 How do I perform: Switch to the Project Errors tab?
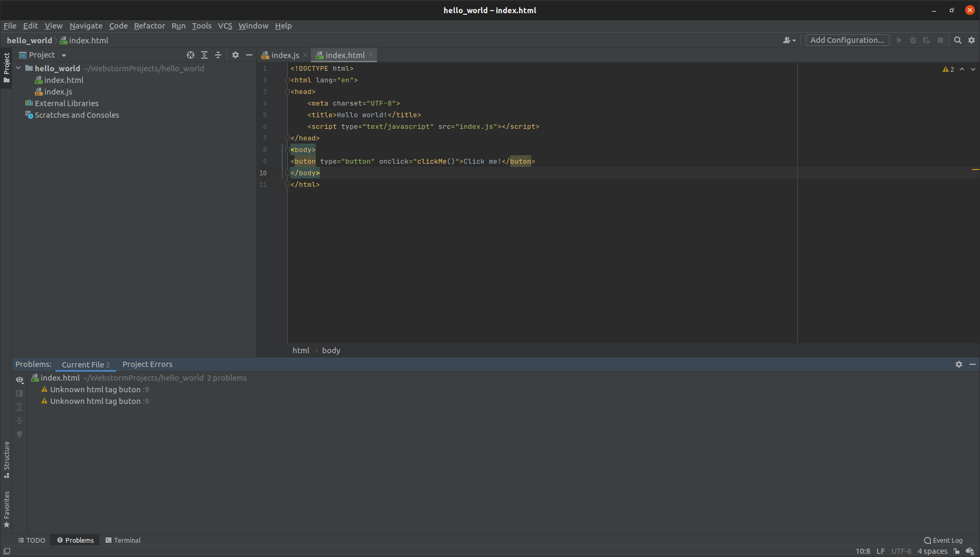pyautogui.click(x=147, y=364)
